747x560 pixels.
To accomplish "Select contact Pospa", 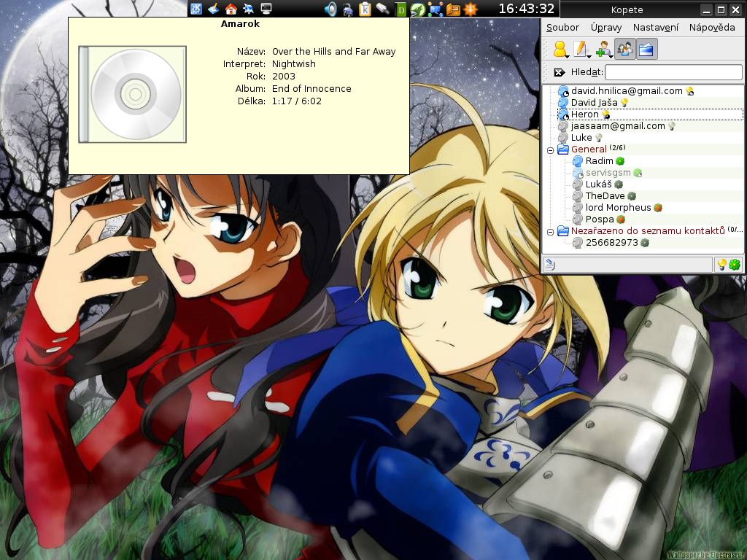I will [600, 219].
